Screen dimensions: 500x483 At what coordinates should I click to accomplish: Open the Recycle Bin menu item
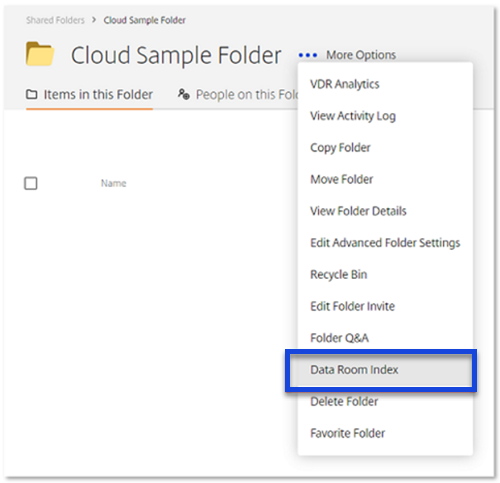339,275
